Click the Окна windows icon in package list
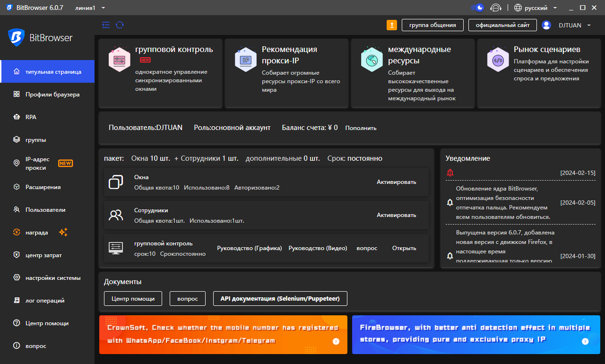 tap(116, 182)
